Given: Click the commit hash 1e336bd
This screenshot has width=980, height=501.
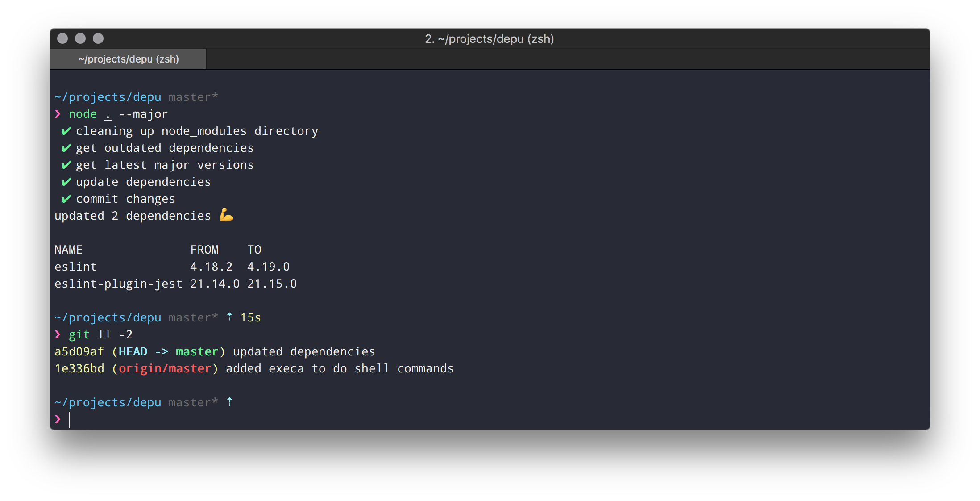Looking at the screenshot, I should [79, 369].
